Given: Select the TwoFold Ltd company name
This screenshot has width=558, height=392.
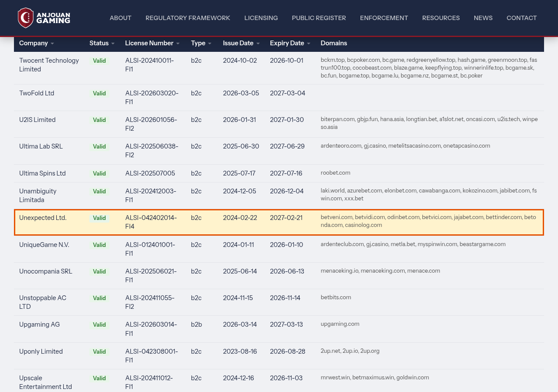Looking at the screenshot, I should (x=37, y=93).
